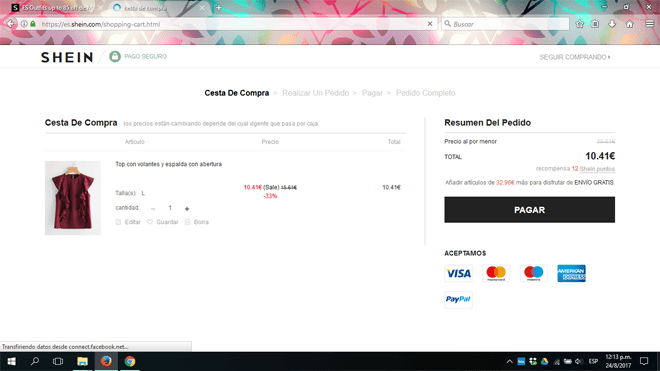
Task: Click the Pagar breadcrumb step
Action: click(x=372, y=93)
